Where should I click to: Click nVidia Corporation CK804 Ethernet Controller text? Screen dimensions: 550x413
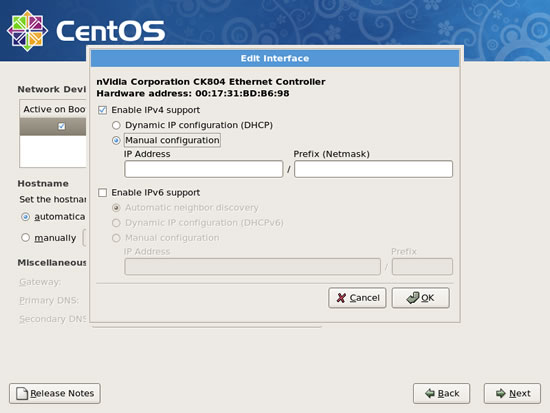tap(211, 82)
